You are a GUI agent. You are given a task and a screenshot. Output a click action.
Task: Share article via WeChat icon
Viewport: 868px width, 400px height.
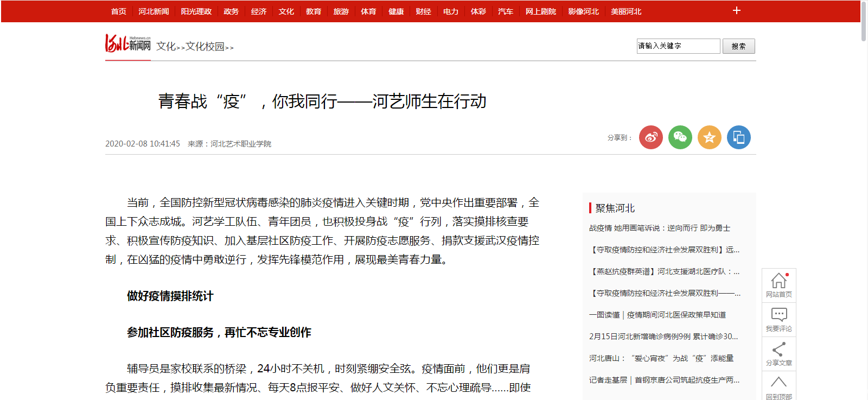pyautogui.click(x=680, y=137)
